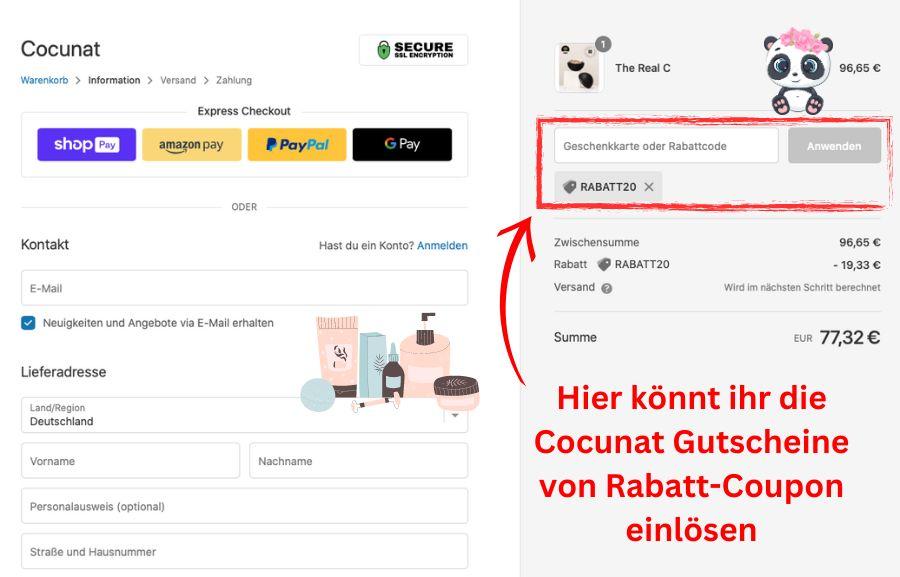The image size is (900, 577).
Task: Click the shipping help question mark icon
Action: tap(606, 288)
